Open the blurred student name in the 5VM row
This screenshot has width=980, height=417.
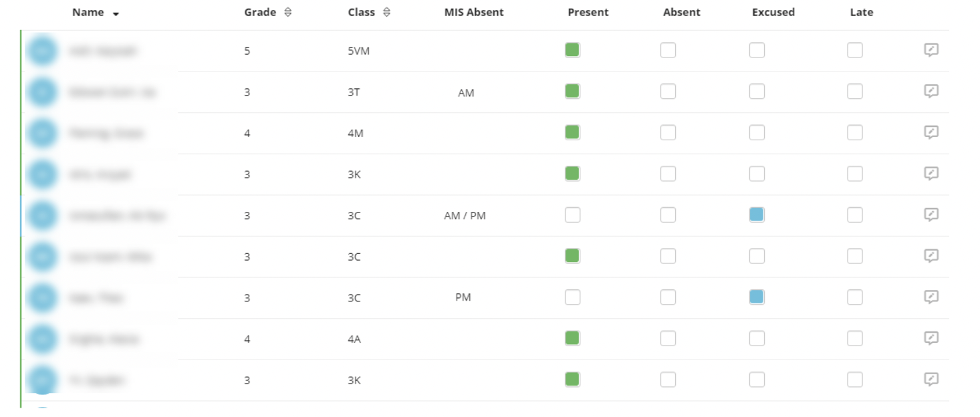(x=103, y=51)
